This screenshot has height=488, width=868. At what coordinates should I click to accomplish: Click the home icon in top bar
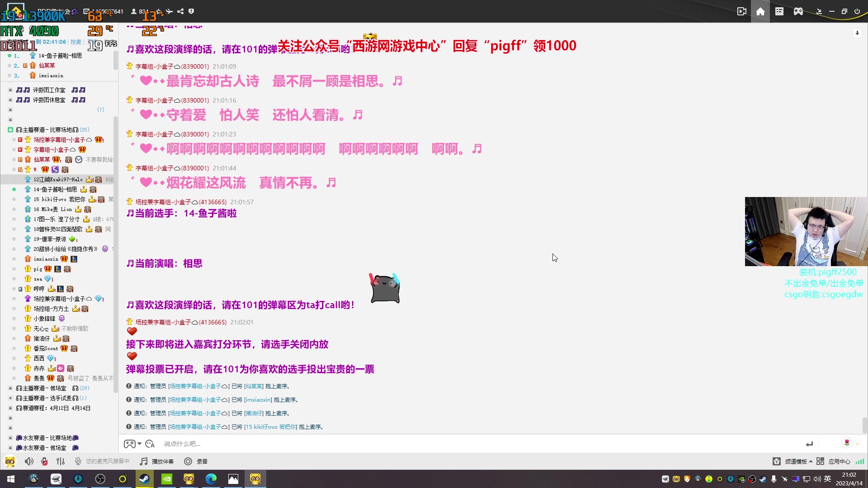coord(760,11)
